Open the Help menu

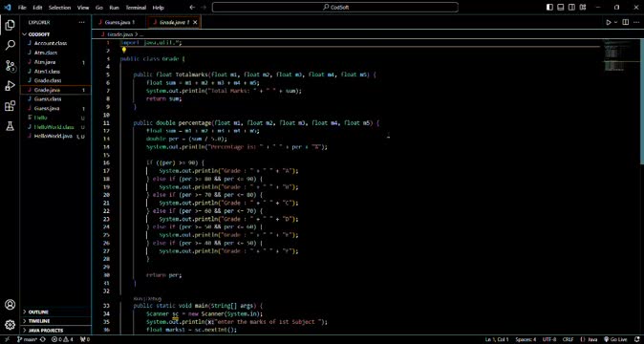[x=158, y=8]
